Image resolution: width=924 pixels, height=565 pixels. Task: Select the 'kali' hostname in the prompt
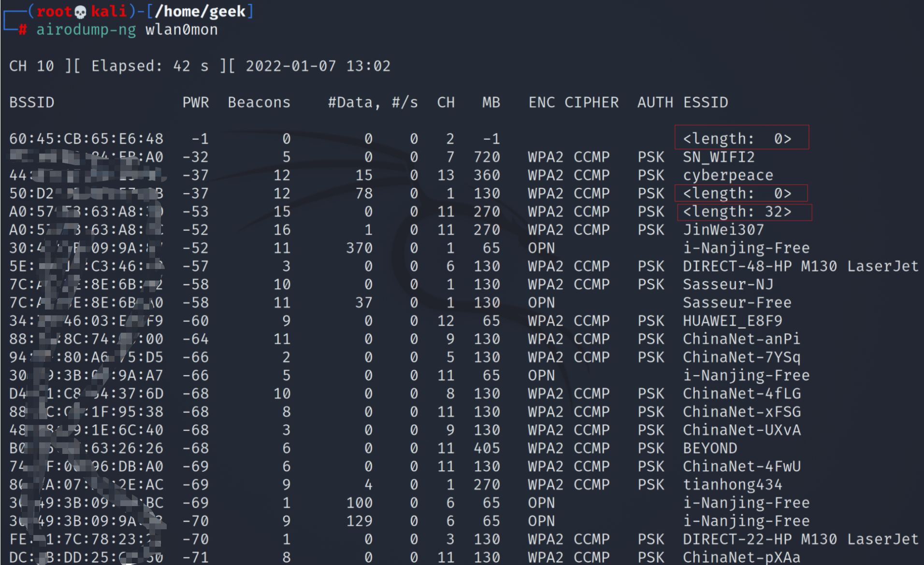click(x=109, y=11)
